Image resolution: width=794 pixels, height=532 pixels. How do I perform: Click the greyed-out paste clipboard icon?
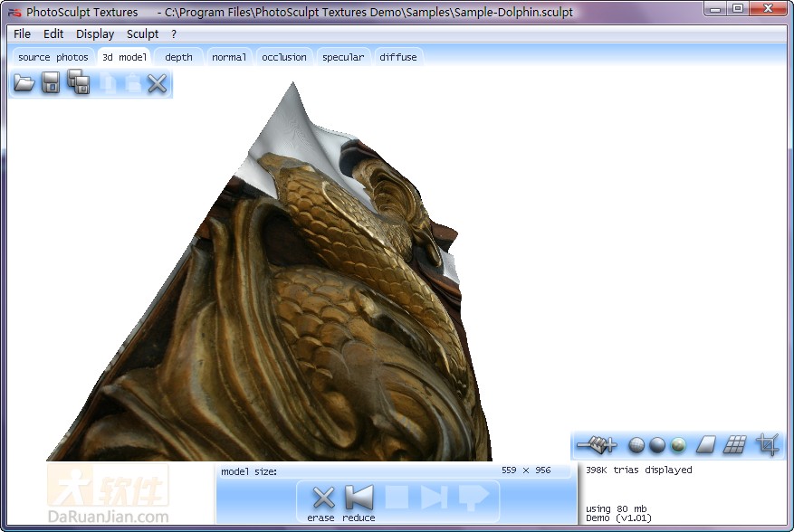click(133, 83)
